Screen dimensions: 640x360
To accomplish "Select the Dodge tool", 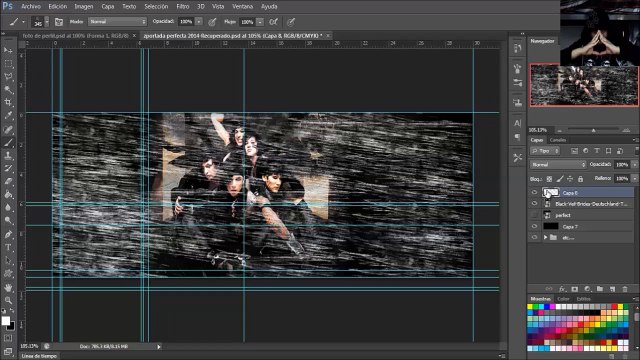I will [x=8, y=220].
